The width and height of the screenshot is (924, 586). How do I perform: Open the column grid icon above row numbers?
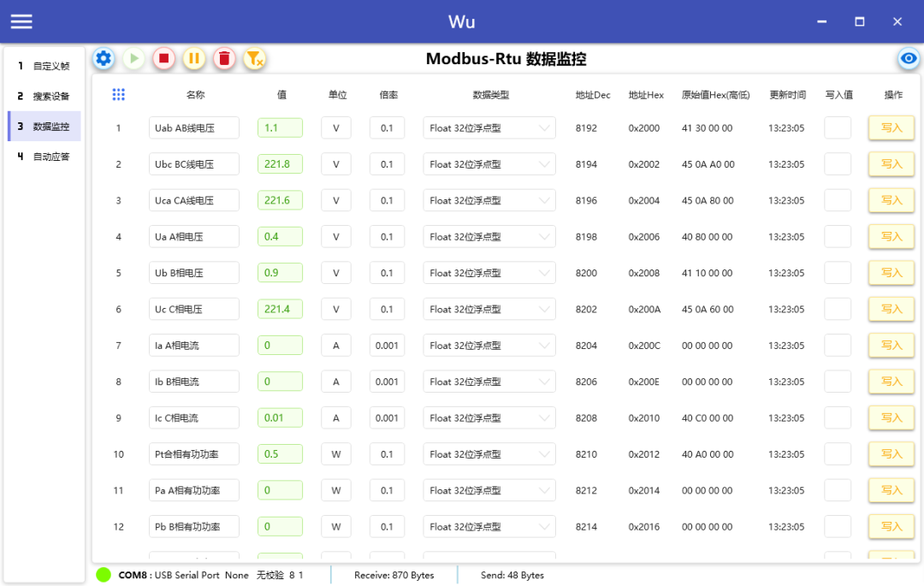(x=118, y=95)
